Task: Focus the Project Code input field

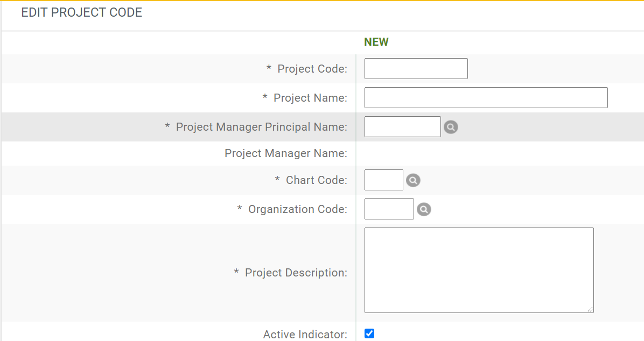Action: 416,68
